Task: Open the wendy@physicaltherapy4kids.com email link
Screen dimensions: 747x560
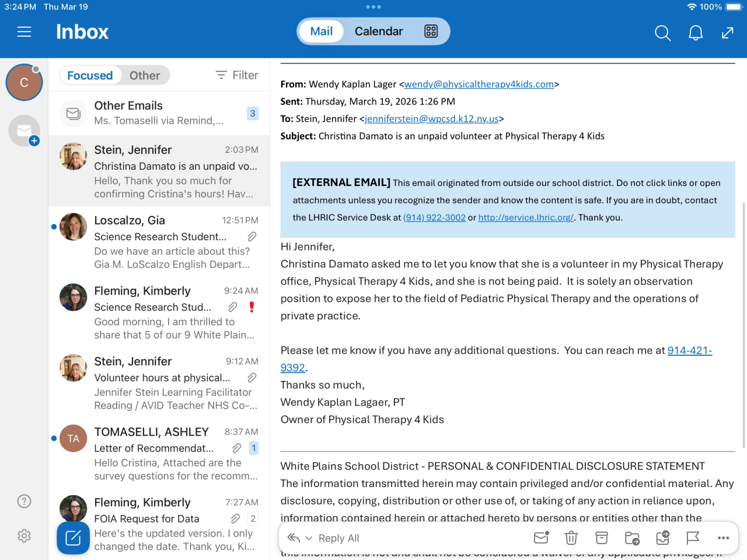Action: click(479, 84)
